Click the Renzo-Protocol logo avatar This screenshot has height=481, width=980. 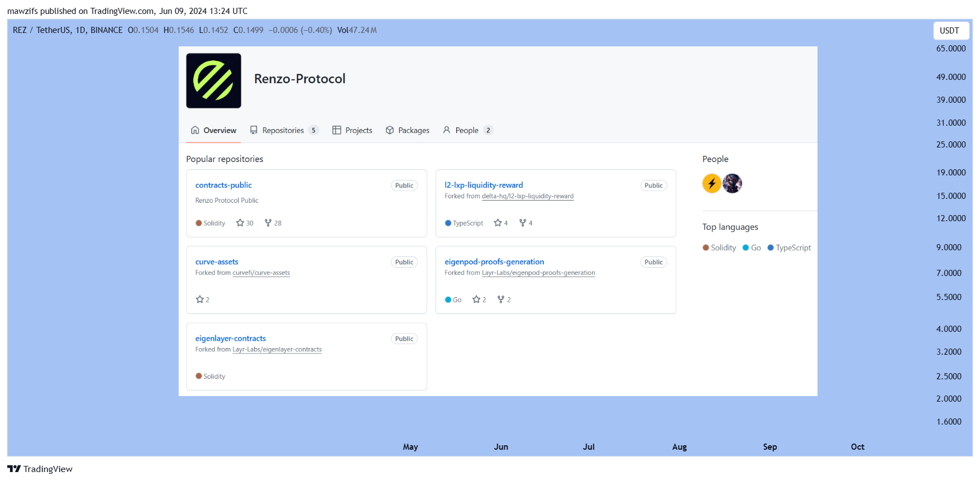click(x=214, y=80)
